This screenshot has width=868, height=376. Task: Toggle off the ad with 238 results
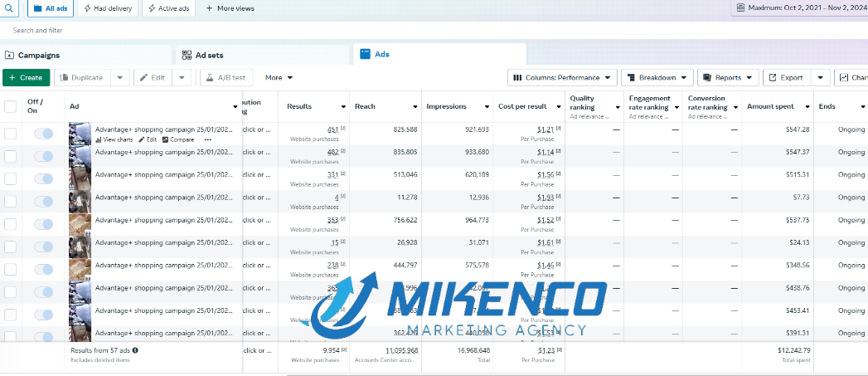coord(43,270)
